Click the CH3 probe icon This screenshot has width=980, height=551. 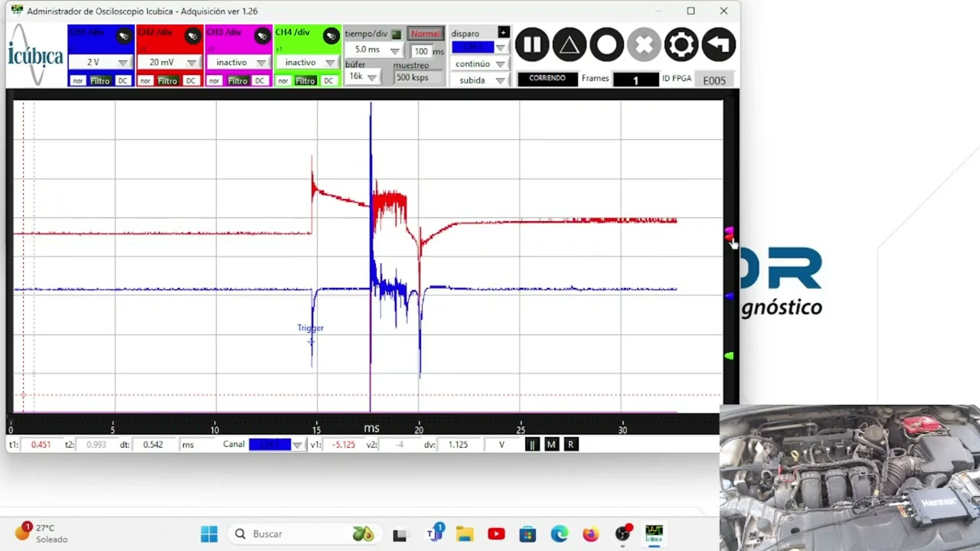(x=262, y=36)
